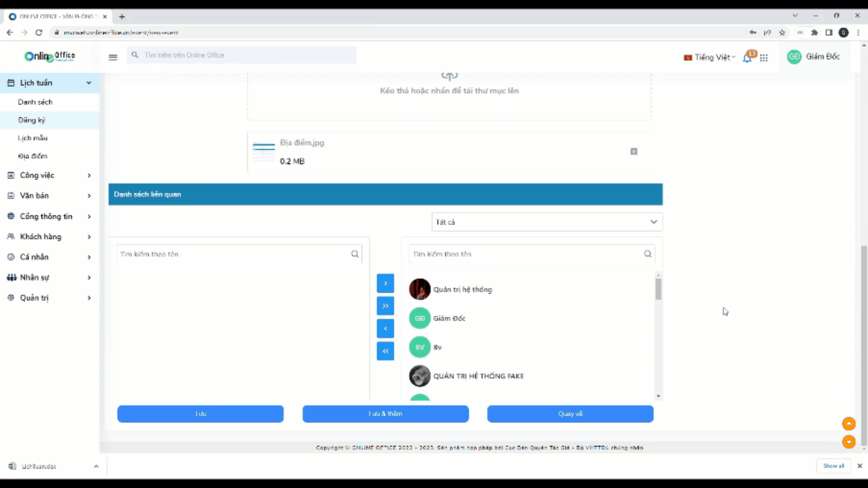Open the Địa điểm sidebar item
Image resolution: width=868 pixels, height=488 pixels.
[33, 156]
